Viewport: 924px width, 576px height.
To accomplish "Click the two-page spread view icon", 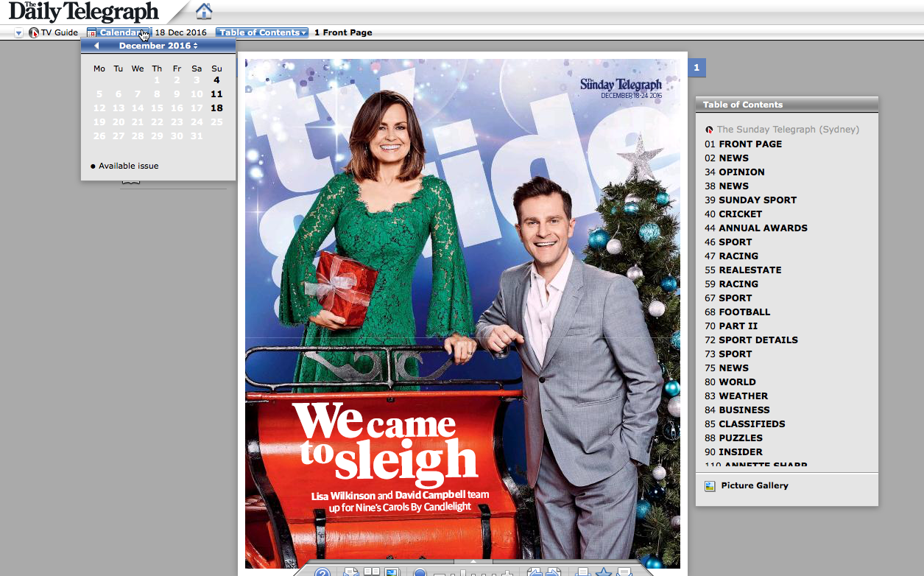I will 372,572.
